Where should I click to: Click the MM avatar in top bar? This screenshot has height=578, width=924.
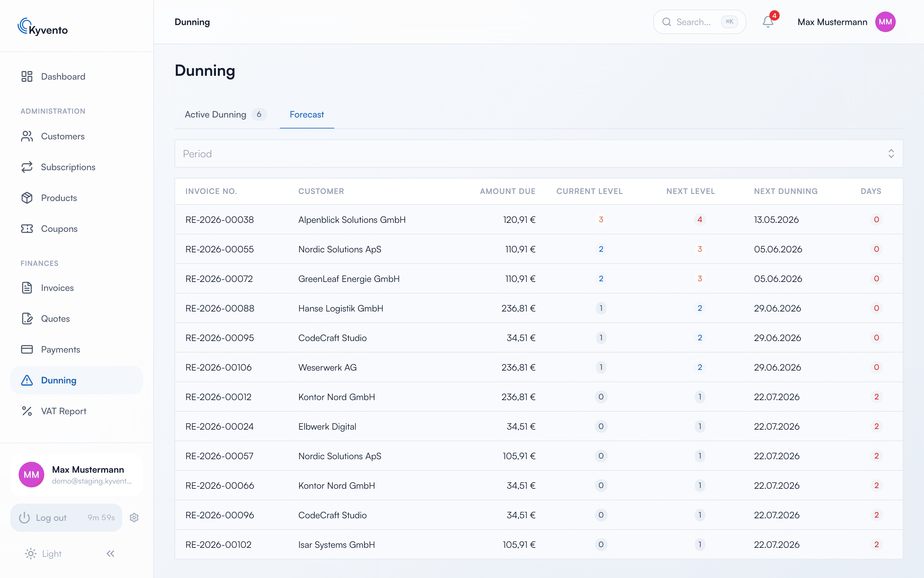[x=885, y=22]
